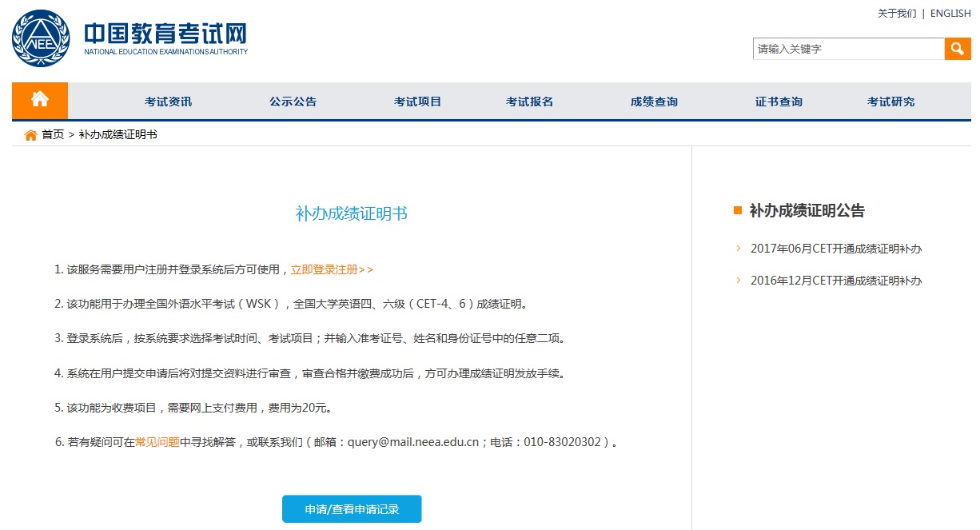
Task: Open the 关于我们 link
Action: [897, 14]
